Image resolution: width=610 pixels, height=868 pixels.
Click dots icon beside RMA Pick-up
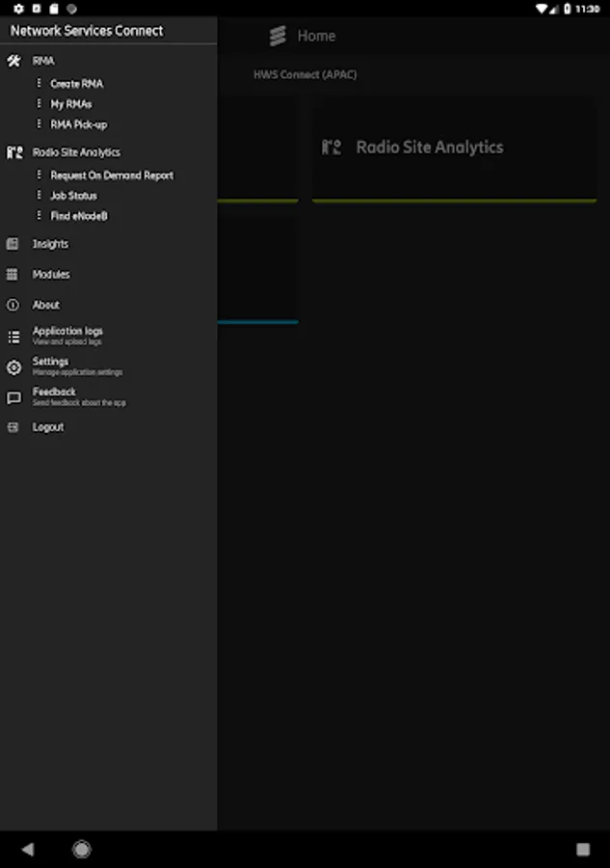(x=39, y=124)
